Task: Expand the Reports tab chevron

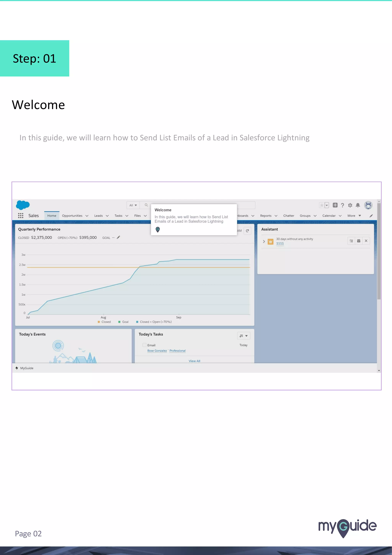Action: [x=276, y=216]
